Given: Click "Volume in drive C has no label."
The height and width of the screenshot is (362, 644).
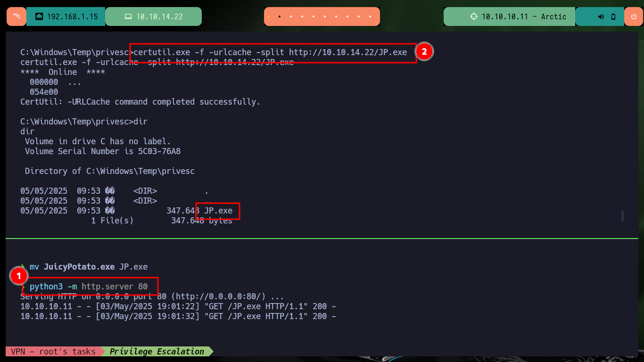Looking at the screenshot, I should point(98,141).
